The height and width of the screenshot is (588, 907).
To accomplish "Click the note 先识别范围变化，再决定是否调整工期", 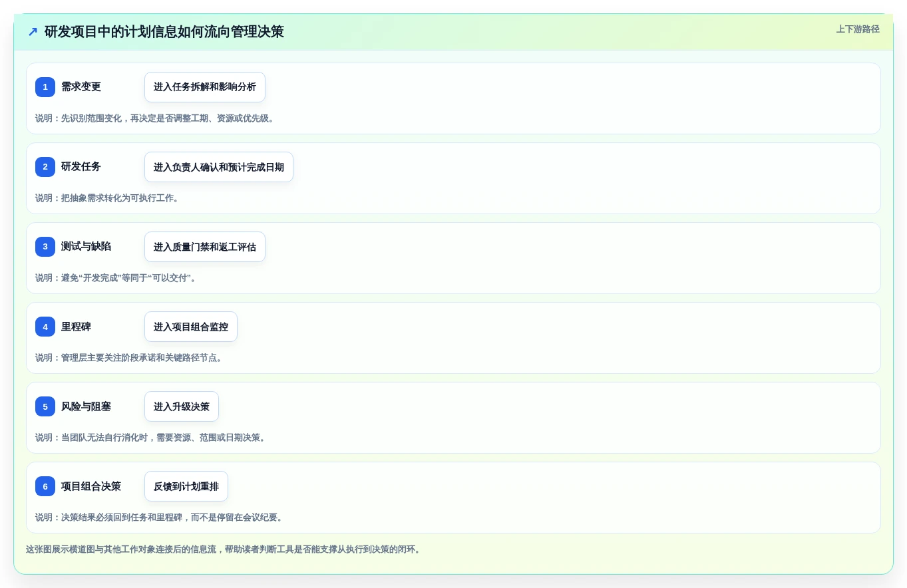I will point(154,118).
